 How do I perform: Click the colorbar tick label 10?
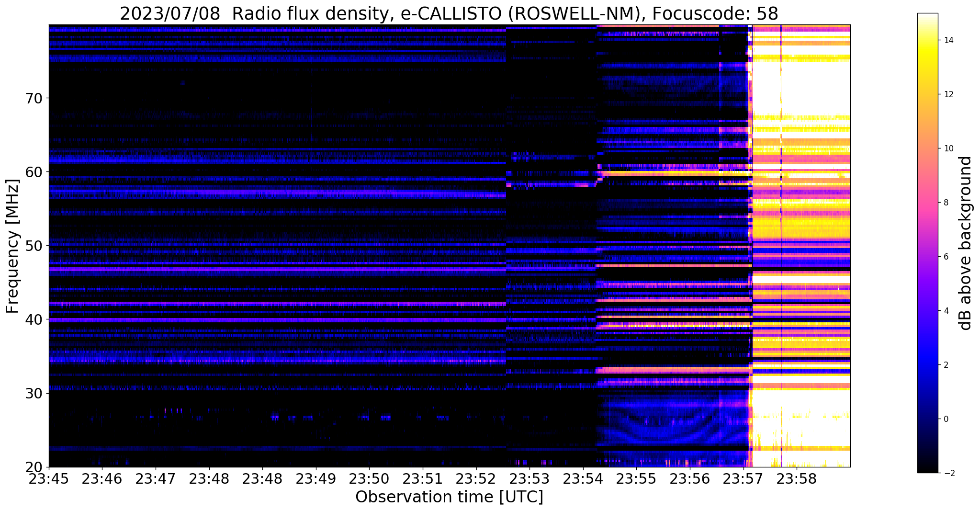[x=947, y=148]
